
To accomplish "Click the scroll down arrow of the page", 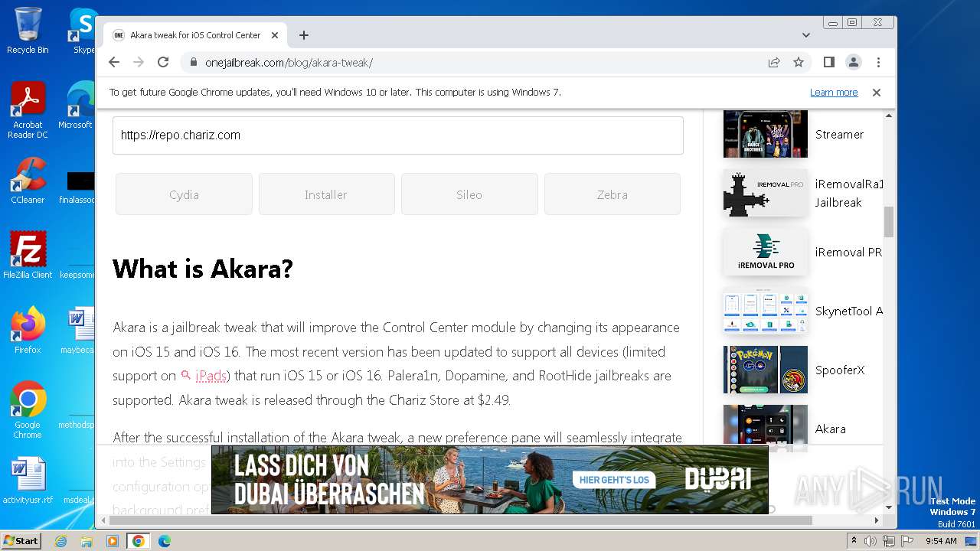I will (x=889, y=507).
